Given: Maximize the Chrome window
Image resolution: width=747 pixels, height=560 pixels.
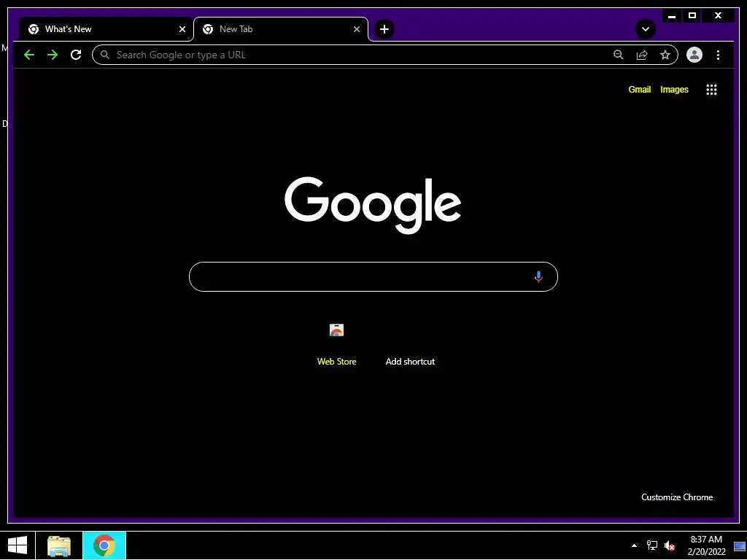Looking at the screenshot, I should tap(692, 16).
